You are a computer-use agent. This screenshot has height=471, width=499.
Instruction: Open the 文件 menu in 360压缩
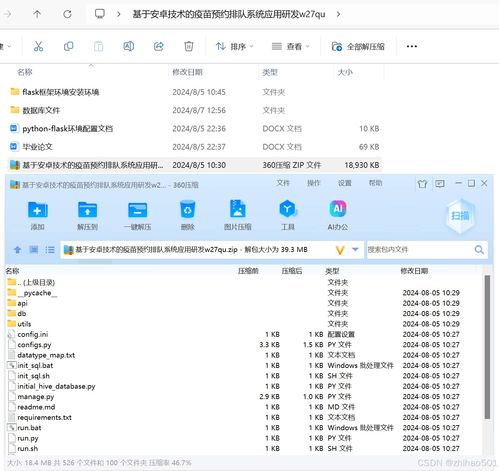pos(283,183)
